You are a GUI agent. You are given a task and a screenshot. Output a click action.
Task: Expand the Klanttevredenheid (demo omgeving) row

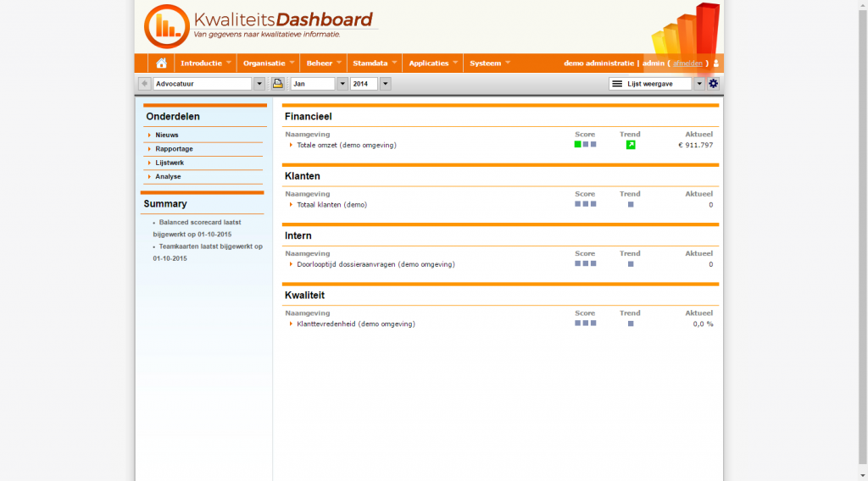355,323
